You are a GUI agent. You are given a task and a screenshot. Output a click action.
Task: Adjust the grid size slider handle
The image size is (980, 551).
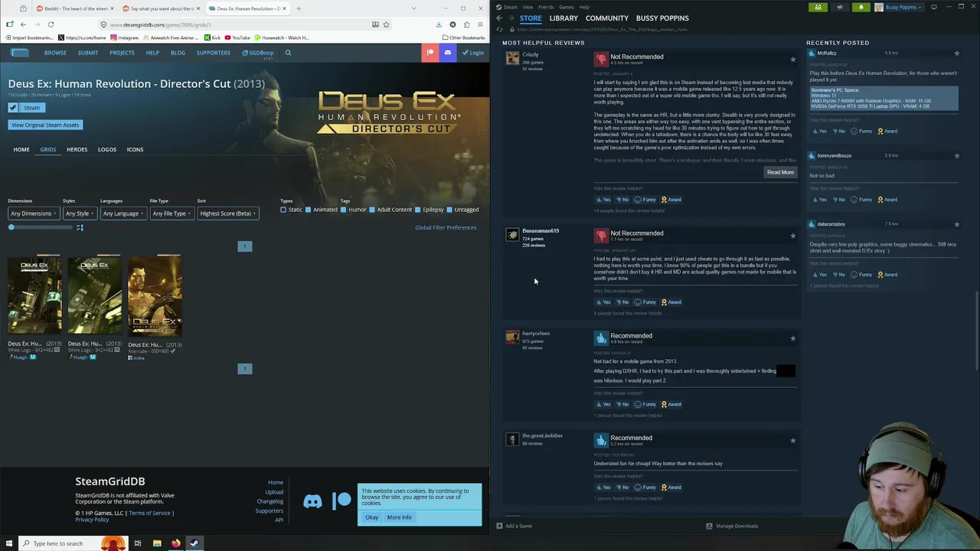click(11, 227)
